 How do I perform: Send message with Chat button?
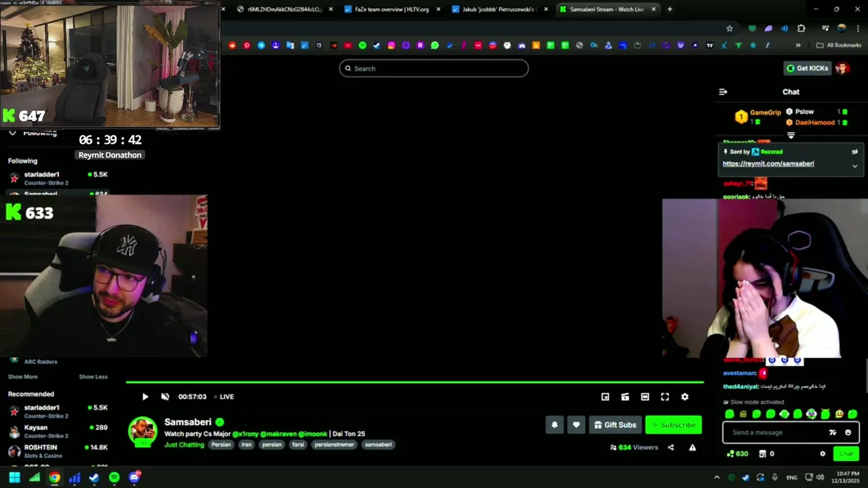click(x=846, y=454)
